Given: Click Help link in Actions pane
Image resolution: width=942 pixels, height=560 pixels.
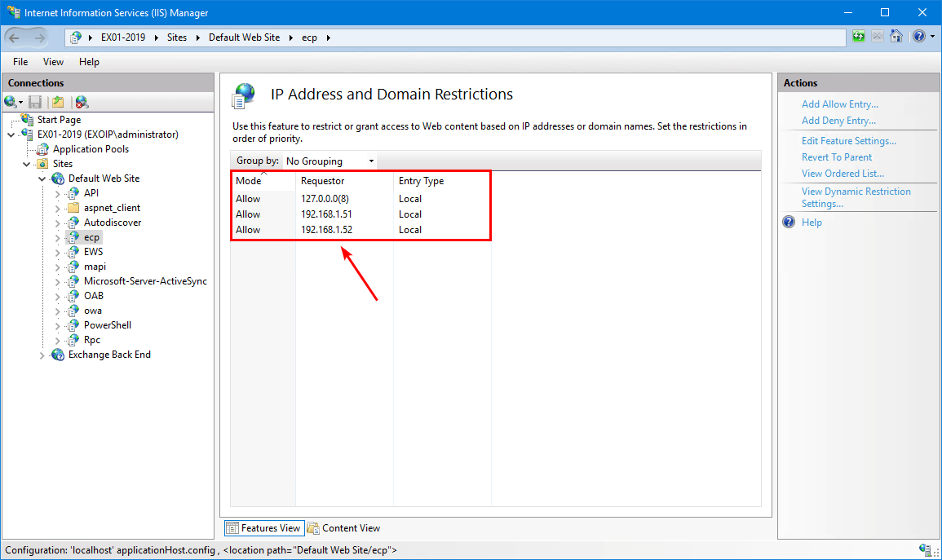Looking at the screenshot, I should click(x=812, y=222).
